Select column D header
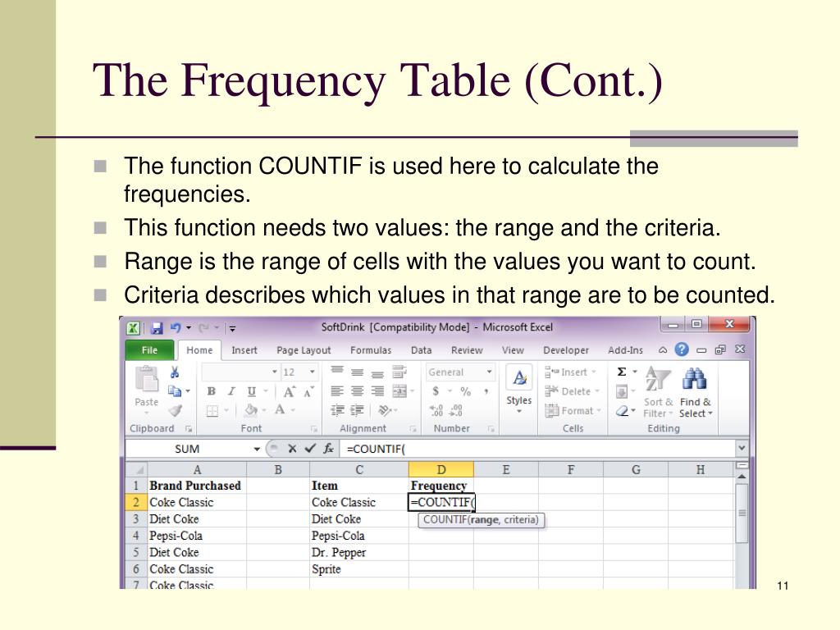Viewport: 840px width, 630px height. [x=441, y=470]
